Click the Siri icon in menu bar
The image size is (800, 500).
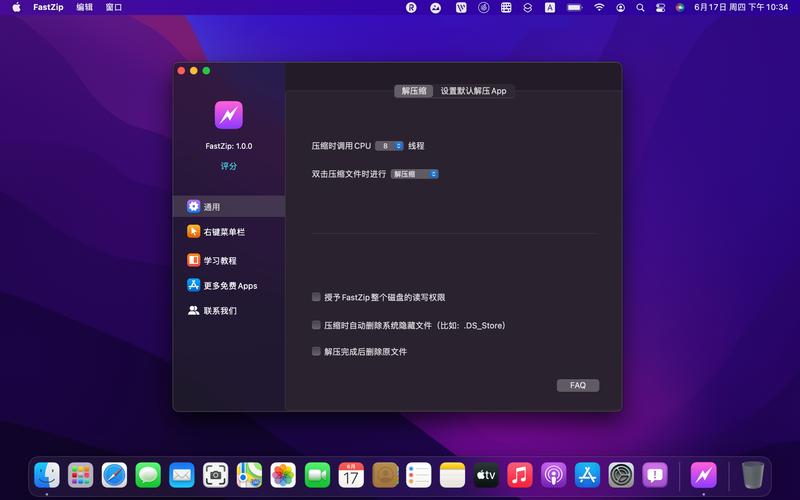coord(680,8)
